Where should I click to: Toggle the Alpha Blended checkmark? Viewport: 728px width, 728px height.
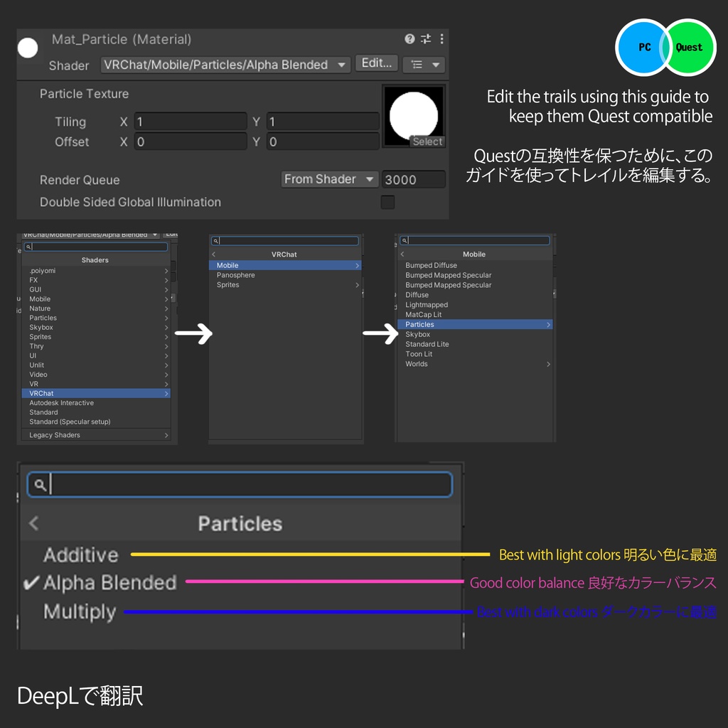point(30,582)
